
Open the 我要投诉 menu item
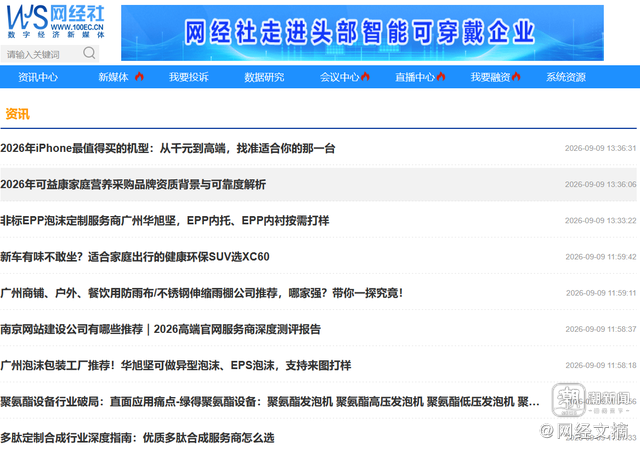[189, 77]
